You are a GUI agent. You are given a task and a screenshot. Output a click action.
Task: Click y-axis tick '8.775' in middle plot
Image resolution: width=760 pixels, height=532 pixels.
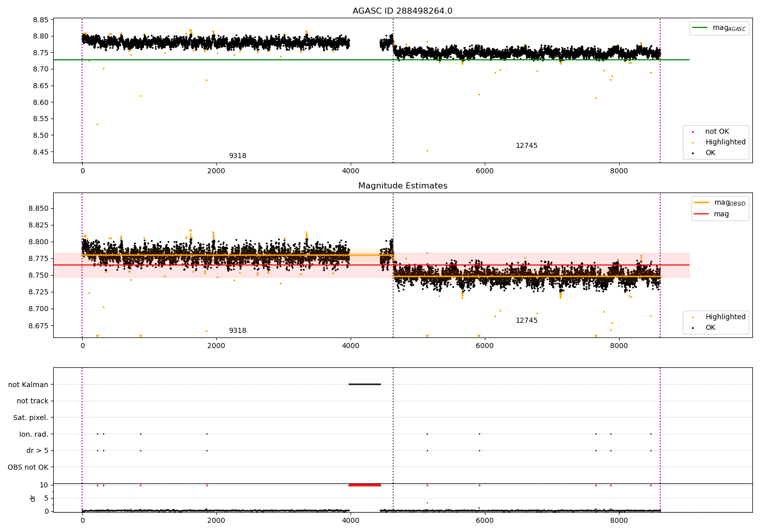coord(39,258)
